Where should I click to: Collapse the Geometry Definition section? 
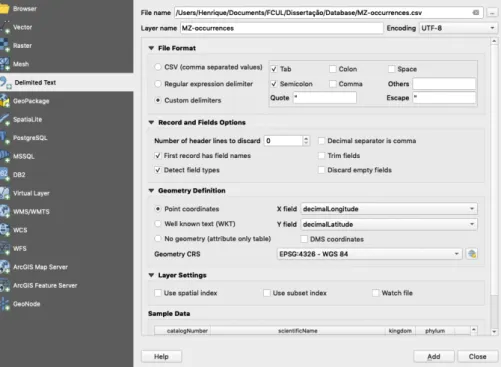[151, 191]
